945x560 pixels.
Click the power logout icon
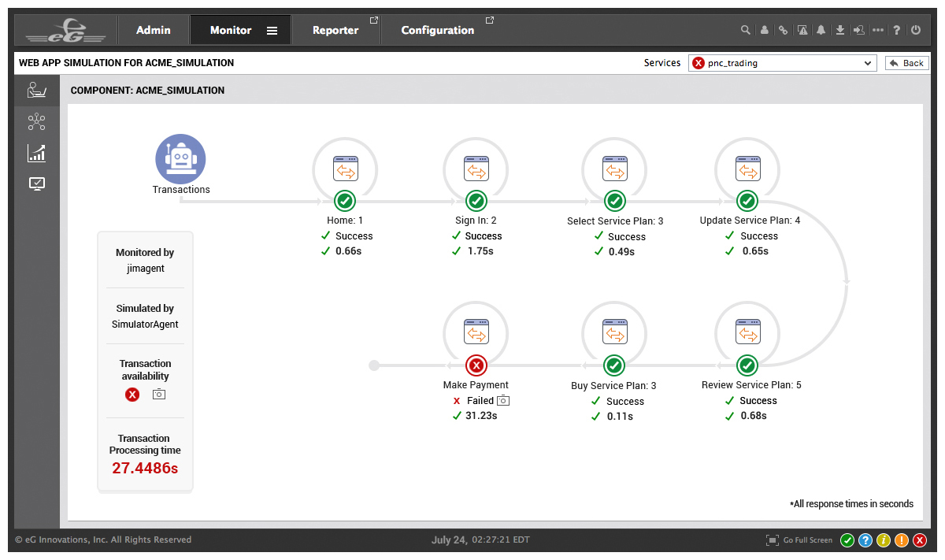(x=915, y=30)
